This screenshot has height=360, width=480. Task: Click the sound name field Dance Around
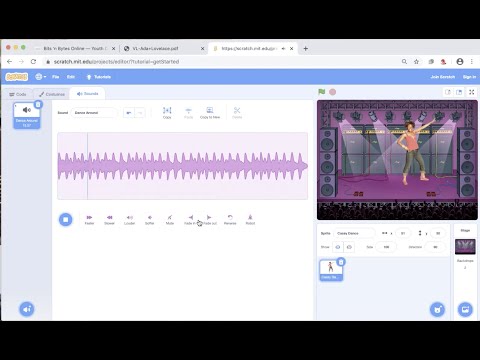tap(94, 113)
